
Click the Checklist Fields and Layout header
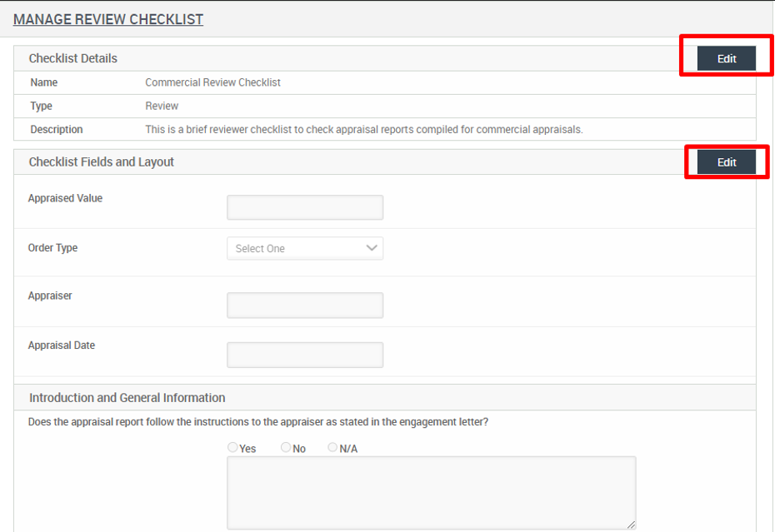[102, 162]
